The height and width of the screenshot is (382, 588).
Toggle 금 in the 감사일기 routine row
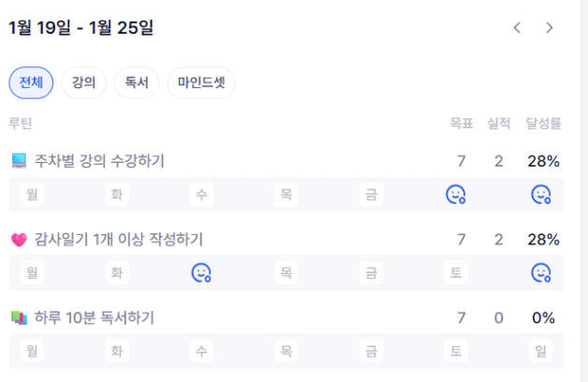pos(372,272)
